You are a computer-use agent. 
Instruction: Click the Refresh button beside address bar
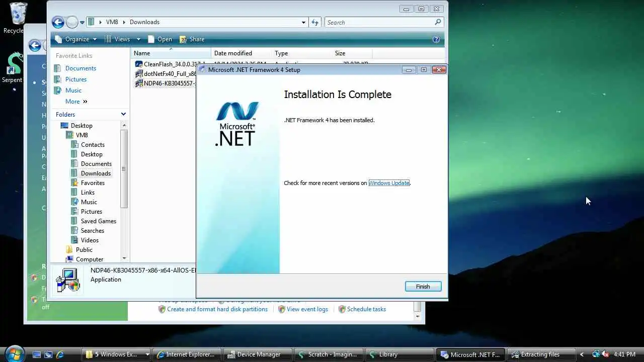315,22
